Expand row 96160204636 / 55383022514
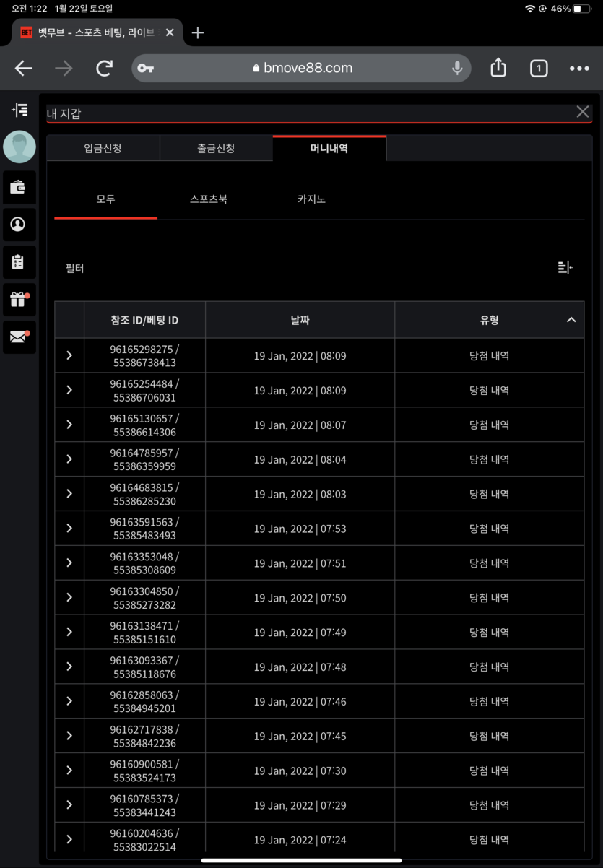The width and height of the screenshot is (603, 868). pos(69,839)
